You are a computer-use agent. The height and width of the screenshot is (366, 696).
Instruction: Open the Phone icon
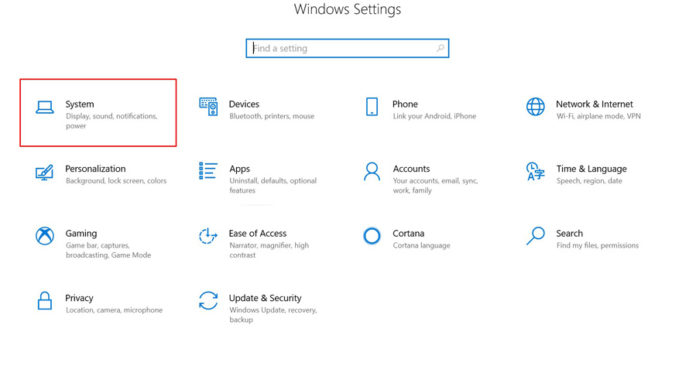(372, 107)
